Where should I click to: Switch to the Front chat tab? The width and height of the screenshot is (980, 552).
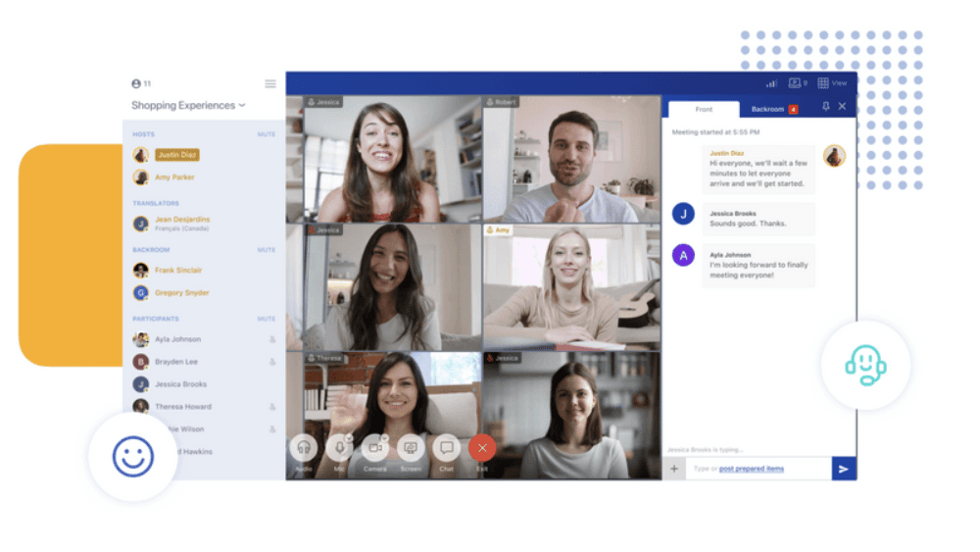704,110
